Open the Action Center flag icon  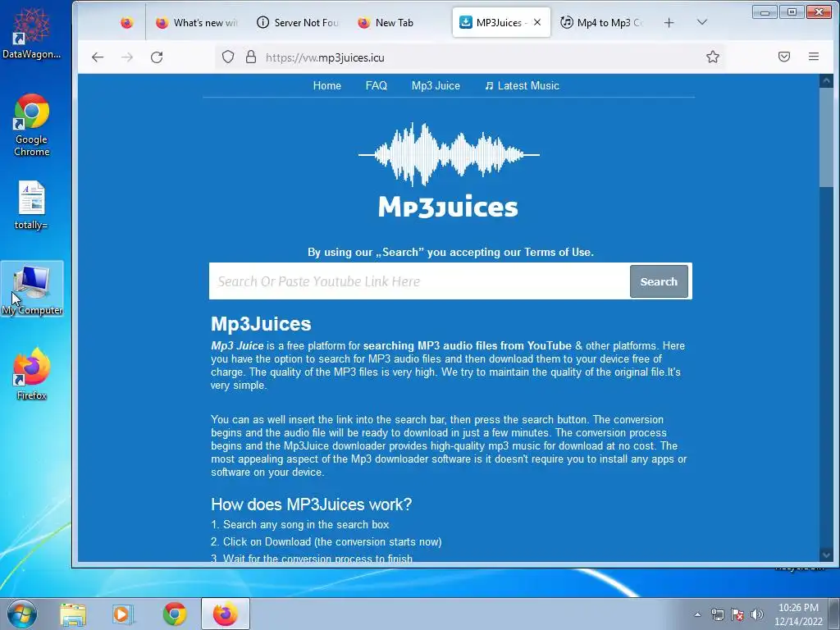click(737, 614)
